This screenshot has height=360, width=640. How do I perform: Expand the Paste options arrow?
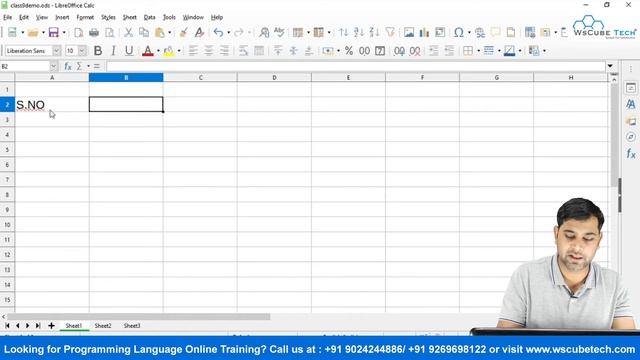[x=169, y=33]
